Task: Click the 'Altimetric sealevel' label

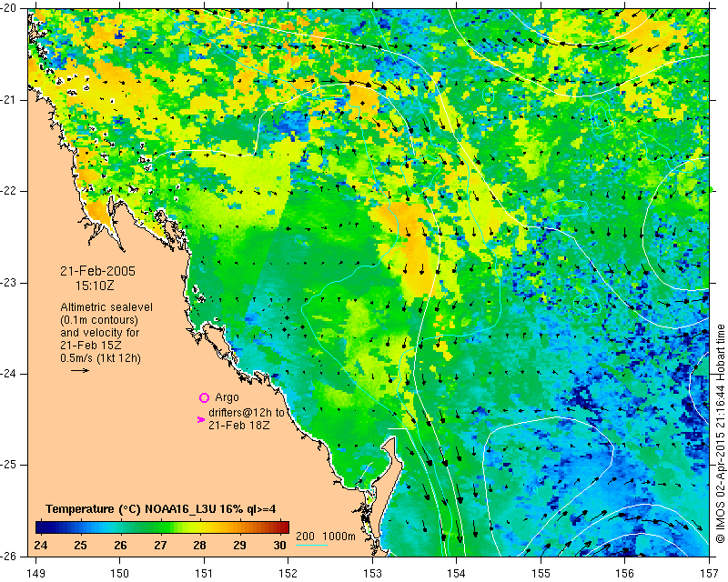Action: tap(106, 307)
